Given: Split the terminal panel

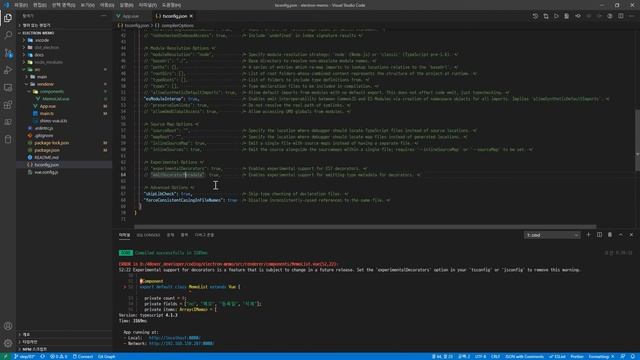Looking at the screenshot, I should (599, 235).
